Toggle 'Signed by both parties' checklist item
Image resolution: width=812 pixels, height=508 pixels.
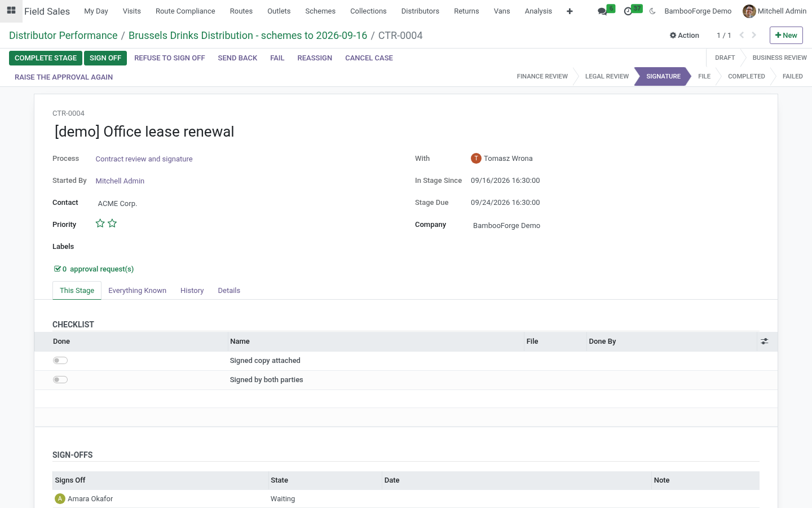tap(60, 380)
